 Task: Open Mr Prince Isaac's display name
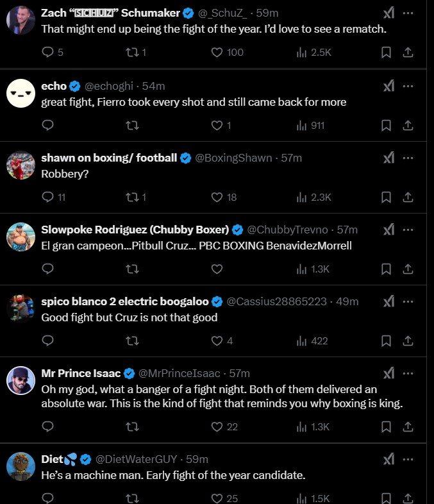pos(81,373)
